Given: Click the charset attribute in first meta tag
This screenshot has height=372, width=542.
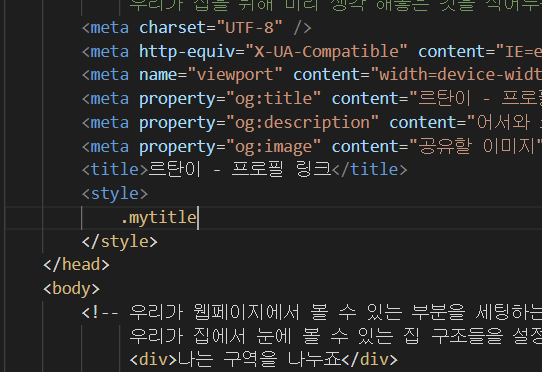Looking at the screenshot, I should click(x=172, y=27).
